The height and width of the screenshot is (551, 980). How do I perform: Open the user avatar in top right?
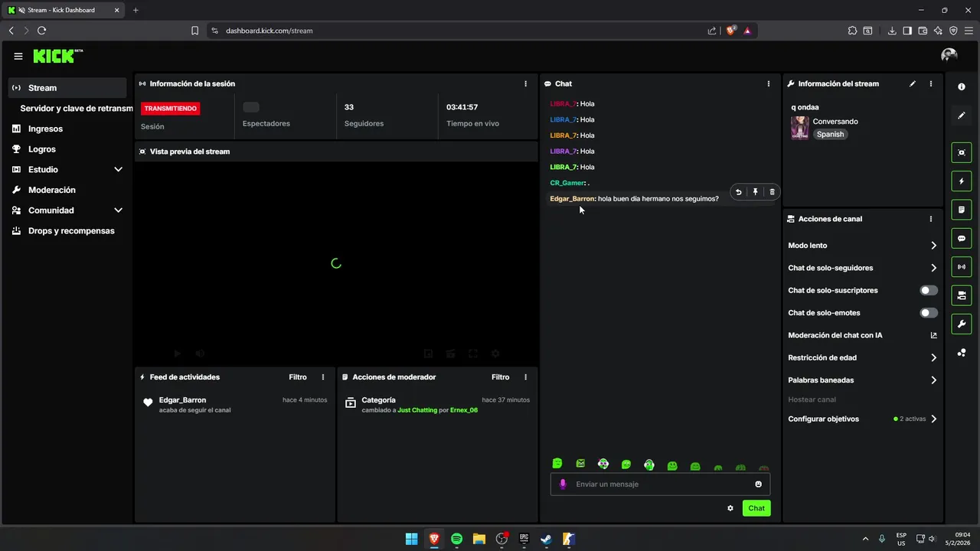point(949,55)
